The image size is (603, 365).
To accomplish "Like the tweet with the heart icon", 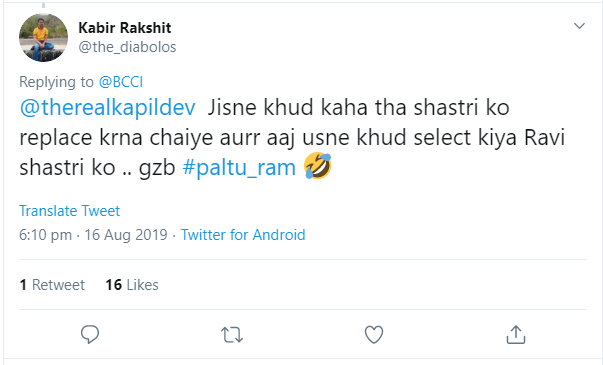I will pyautogui.click(x=374, y=335).
